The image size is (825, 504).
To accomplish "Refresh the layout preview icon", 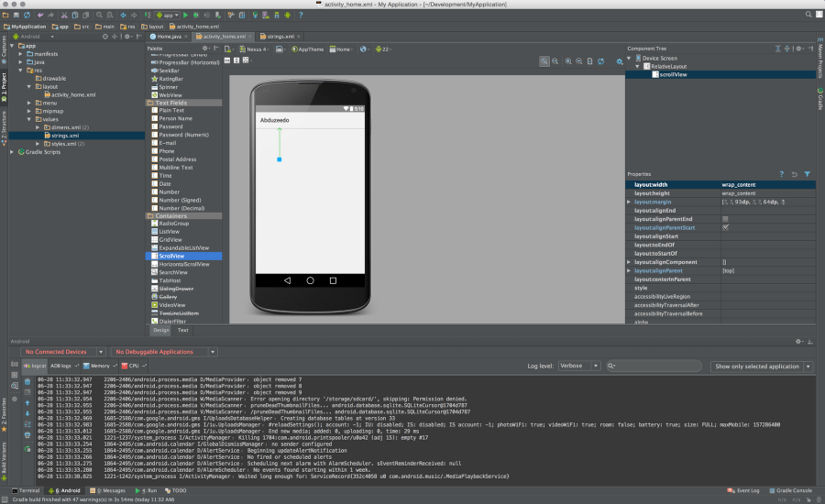I will pyautogui.click(x=600, y=61).
